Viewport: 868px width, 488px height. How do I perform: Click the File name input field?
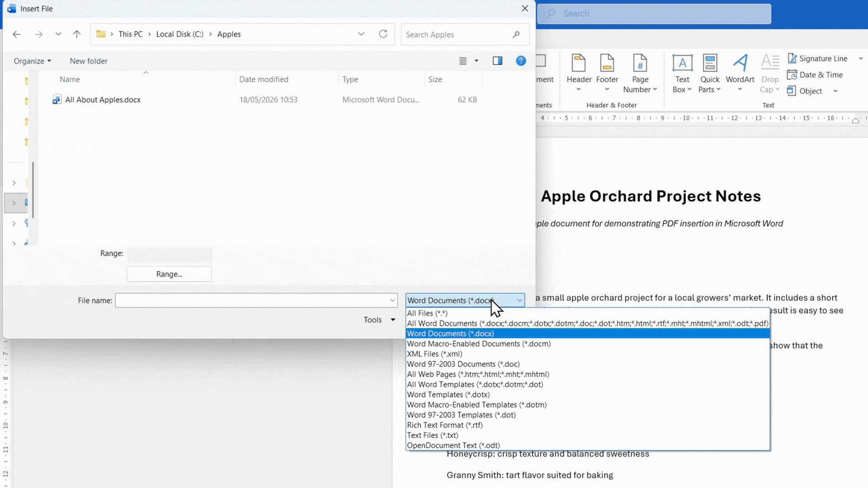pos(251,300)
